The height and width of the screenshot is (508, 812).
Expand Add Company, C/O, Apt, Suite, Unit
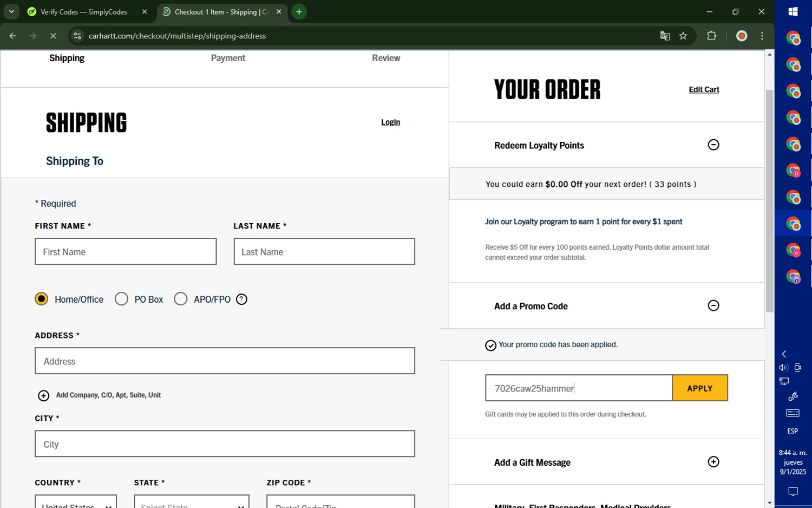pos(100,395)
